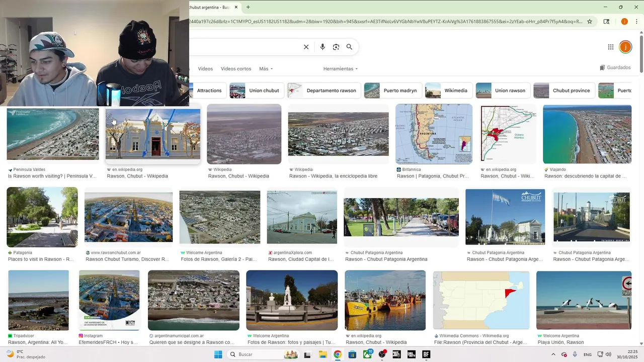Launch Call of Duty from the taskbar
644x362 pixels.
tap(412, 354)
